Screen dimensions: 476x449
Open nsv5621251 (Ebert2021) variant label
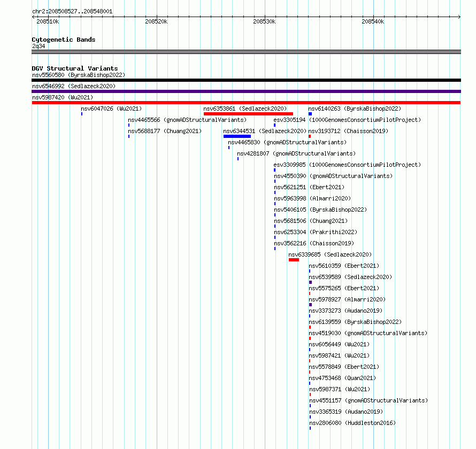pos(309,187)
